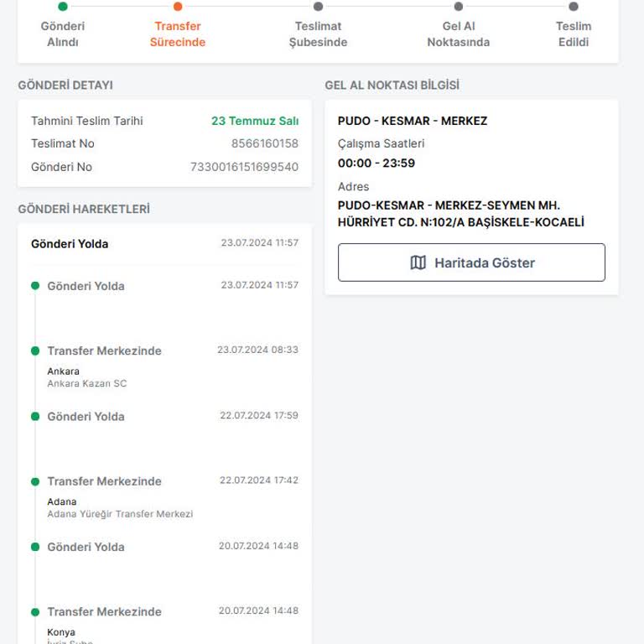
Task: Click Gönderi No value 733001615169​9540
Action: (x=244, y=167)
